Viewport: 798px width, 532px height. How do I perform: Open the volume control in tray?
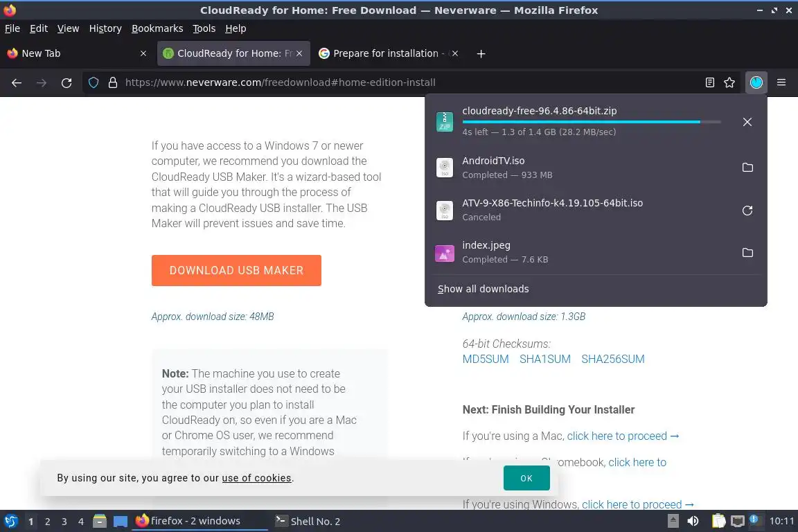[693, 522]
